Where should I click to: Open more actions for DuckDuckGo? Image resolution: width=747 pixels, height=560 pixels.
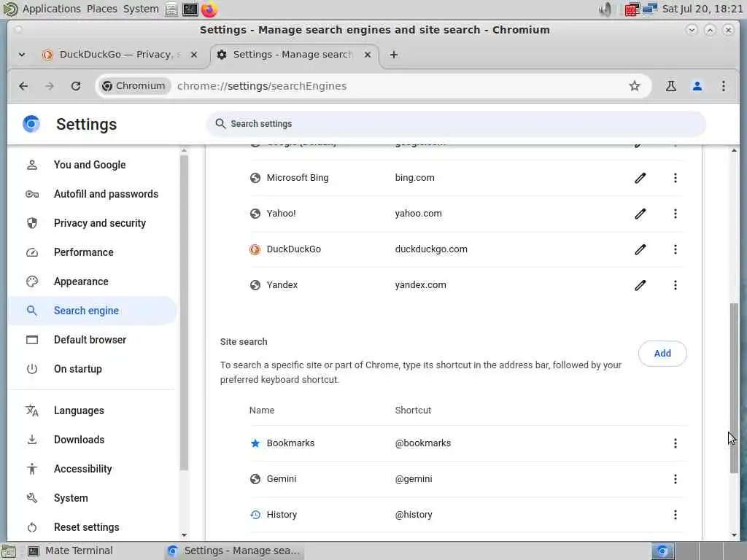[x=675, y=249]
